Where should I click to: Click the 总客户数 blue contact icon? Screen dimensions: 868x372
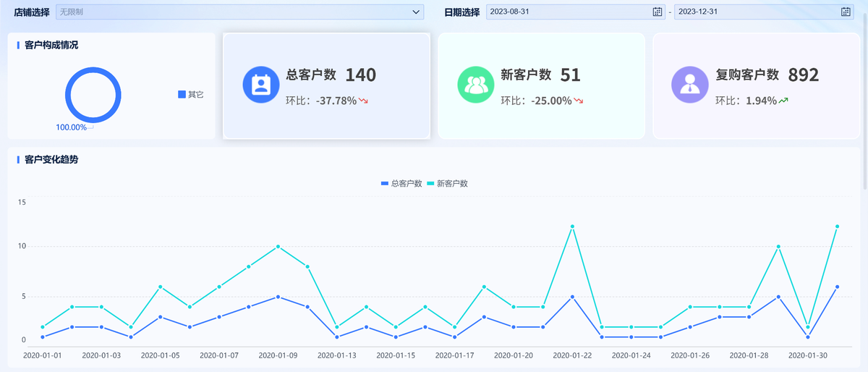pyautogui.click(x=260, y=85)
